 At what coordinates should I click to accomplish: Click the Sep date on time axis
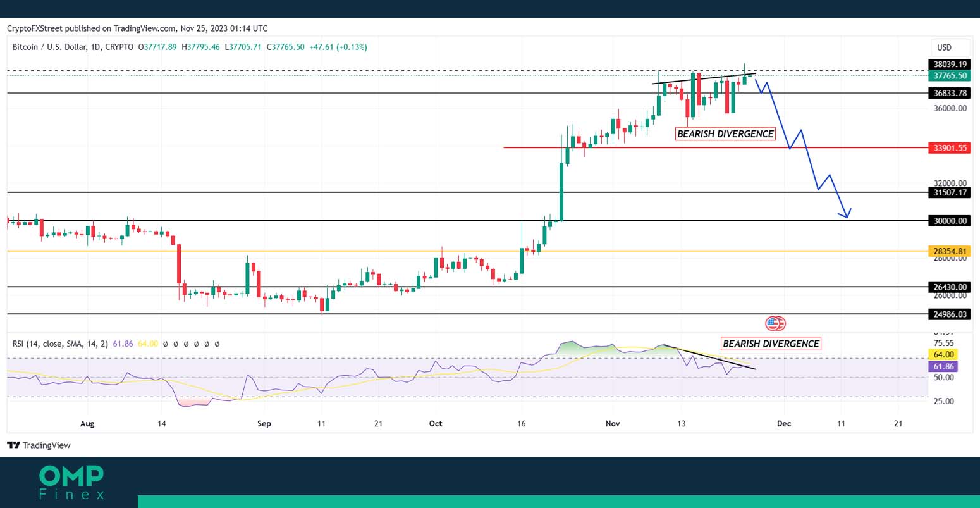pos(264,424)
